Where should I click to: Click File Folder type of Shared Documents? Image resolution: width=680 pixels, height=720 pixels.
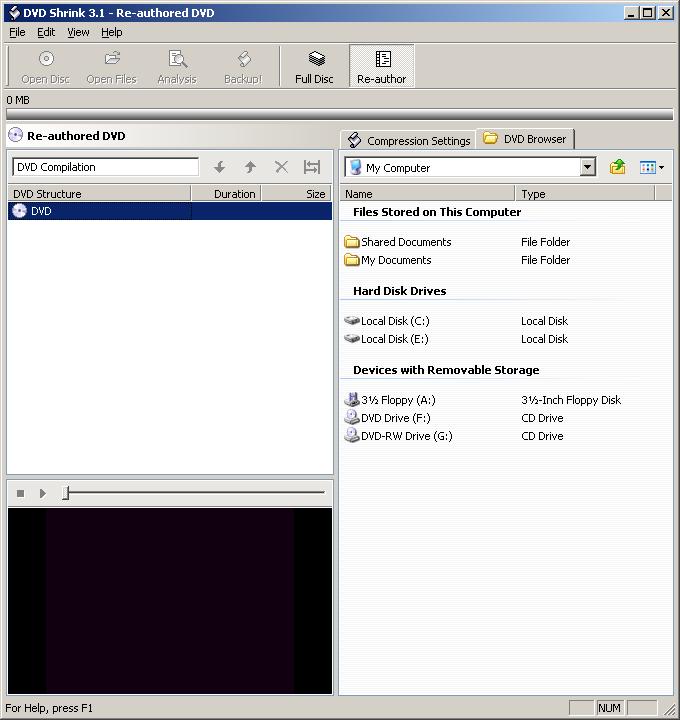coord(545,242)
